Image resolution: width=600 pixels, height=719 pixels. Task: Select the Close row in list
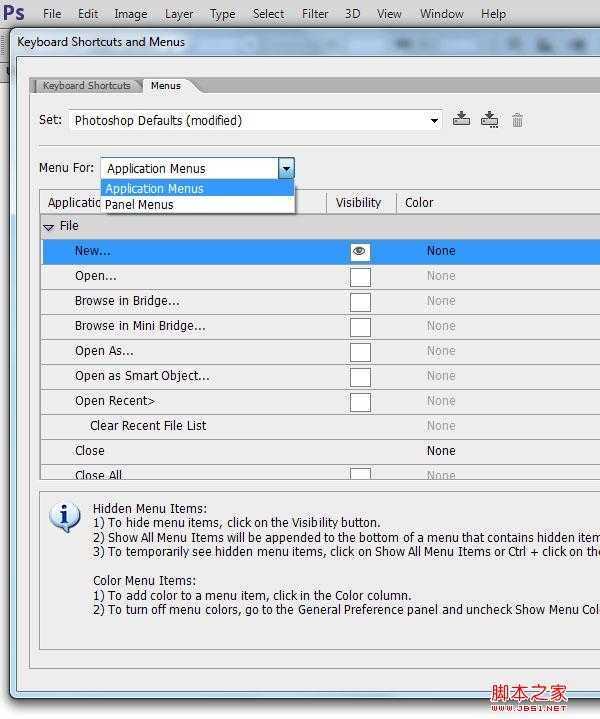point(90,451)
